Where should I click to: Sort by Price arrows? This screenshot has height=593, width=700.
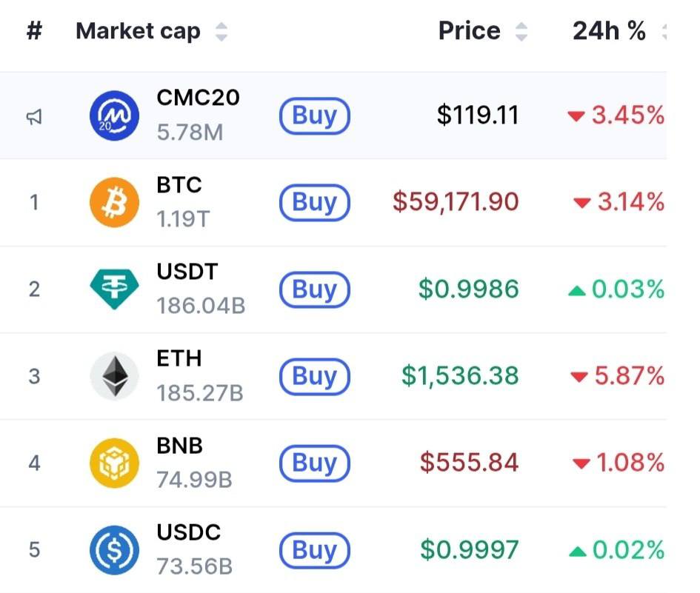click(x=521, y=32)
